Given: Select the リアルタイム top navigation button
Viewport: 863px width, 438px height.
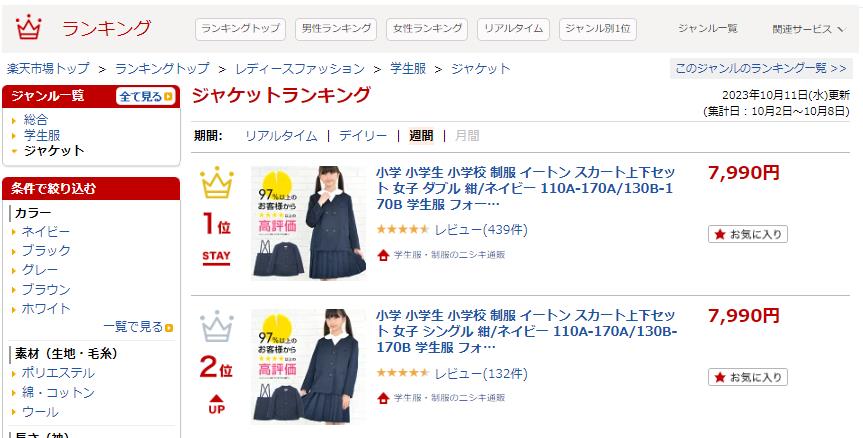Looking at the screenshot, I should pyautogui.click(x=513, y=29).
